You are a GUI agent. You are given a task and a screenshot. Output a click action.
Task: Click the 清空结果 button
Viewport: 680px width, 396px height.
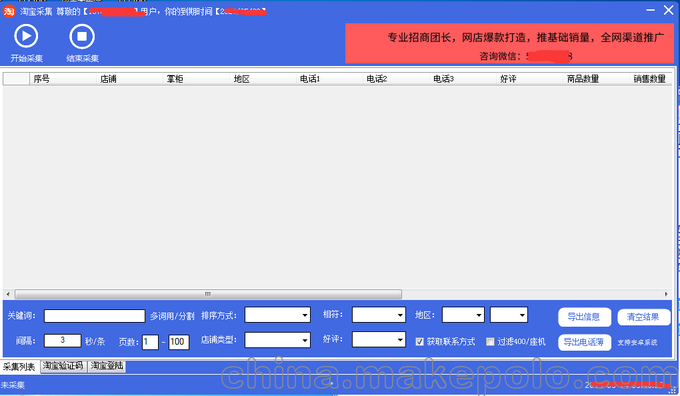[643, 317]
